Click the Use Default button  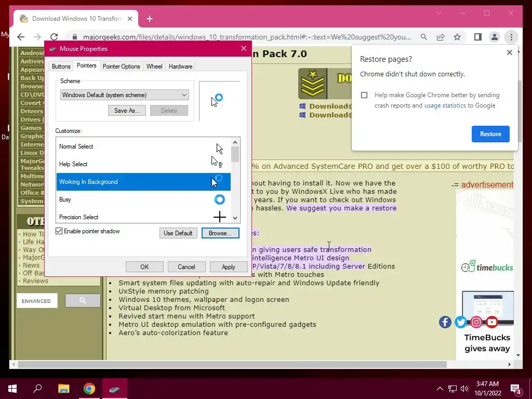coord(178,233)
